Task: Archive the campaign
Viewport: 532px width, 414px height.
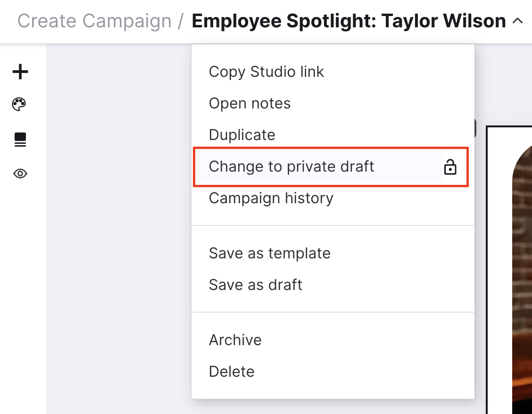Action: click(x=235, y=339)
